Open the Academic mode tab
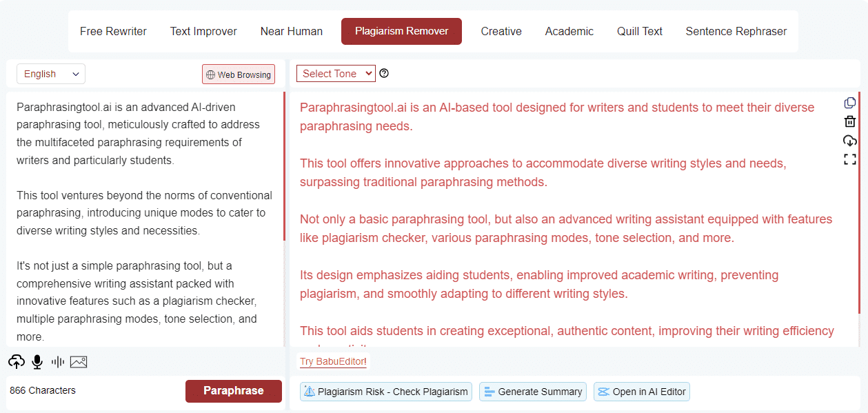The image size is (868, 413). [x=569, y=31]
